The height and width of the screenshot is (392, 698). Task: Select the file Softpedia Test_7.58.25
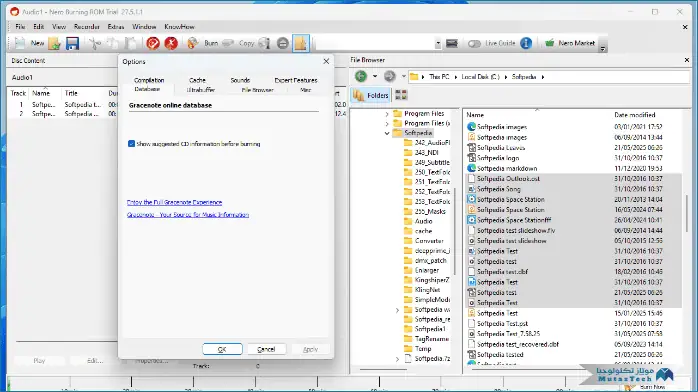[x=508, y=334]
